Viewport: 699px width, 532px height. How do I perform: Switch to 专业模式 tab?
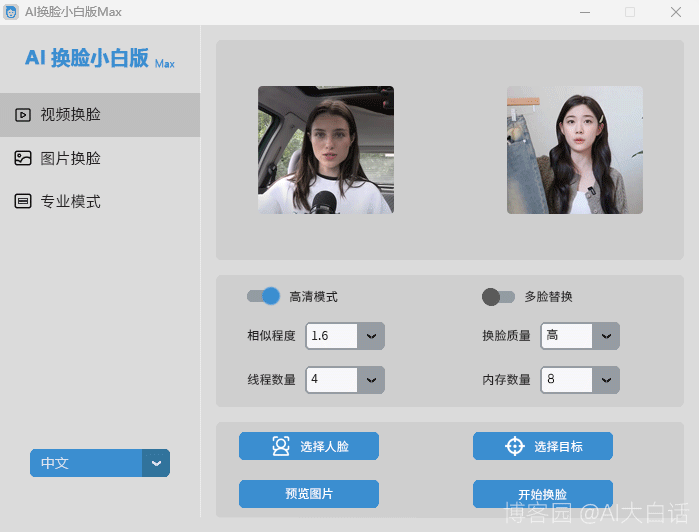click(x=100, y=202)
